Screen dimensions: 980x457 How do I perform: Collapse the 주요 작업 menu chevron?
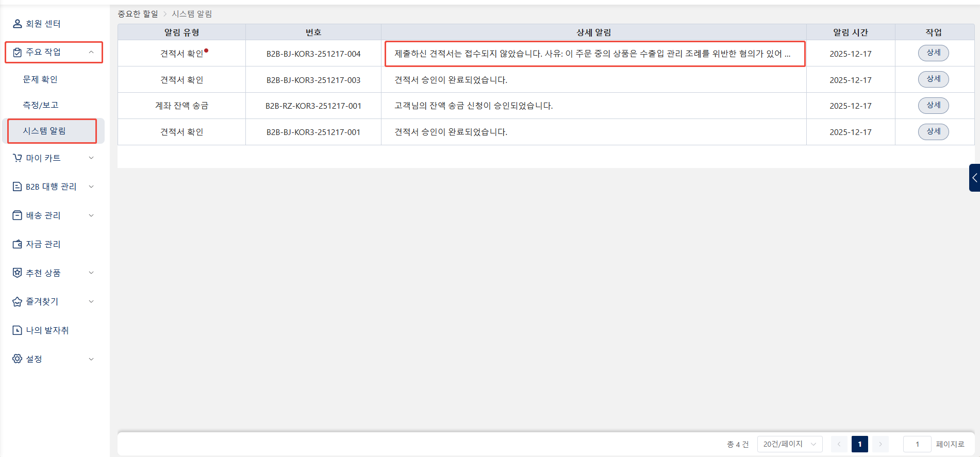(91, 52)
